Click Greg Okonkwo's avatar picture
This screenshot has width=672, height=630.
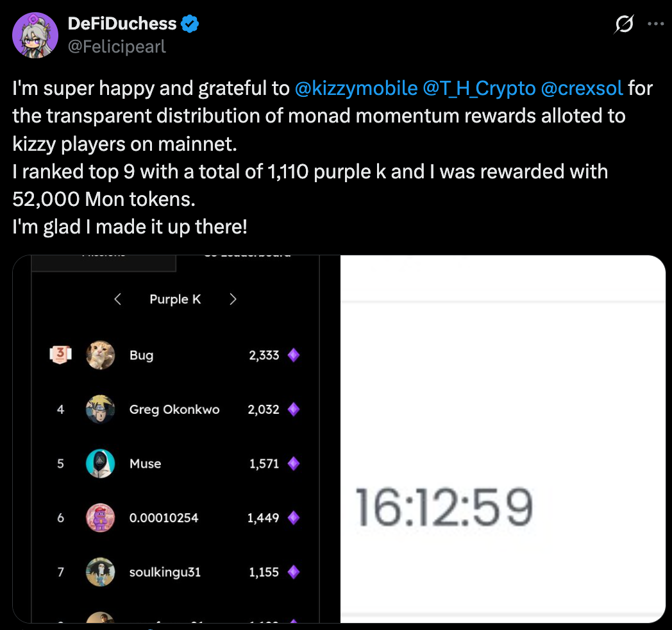[101, 409]
